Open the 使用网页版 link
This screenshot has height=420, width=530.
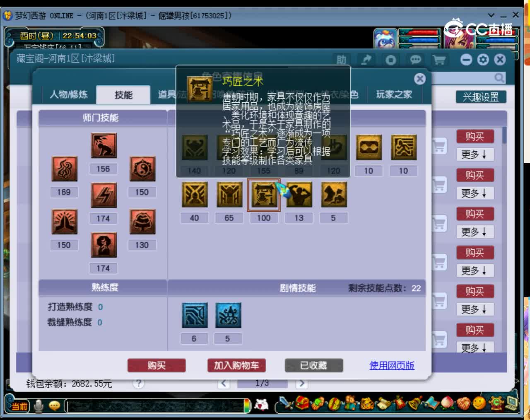[x=392, y=365]
